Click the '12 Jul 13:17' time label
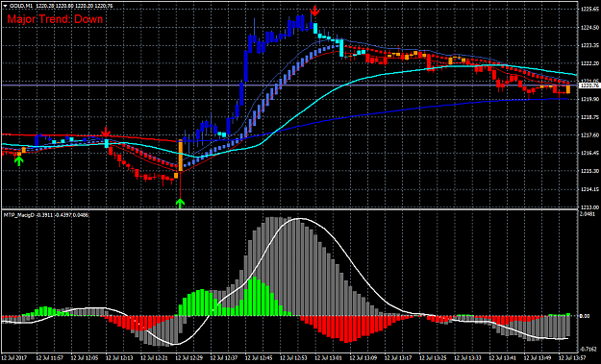601x364 pixels. click(x=398, y=358)
